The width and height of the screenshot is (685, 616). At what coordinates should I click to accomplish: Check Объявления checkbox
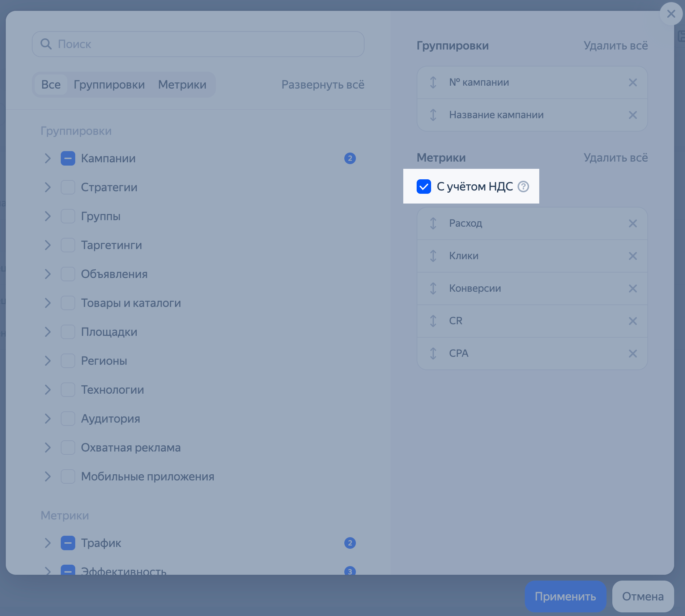coord(68,274)
